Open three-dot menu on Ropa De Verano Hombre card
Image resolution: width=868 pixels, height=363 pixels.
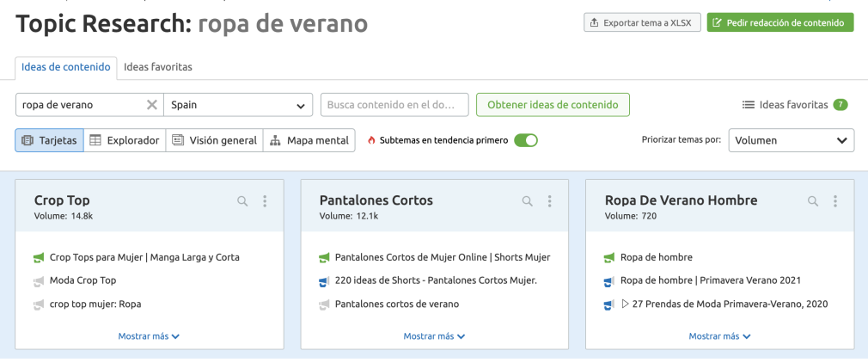(835, 201)
